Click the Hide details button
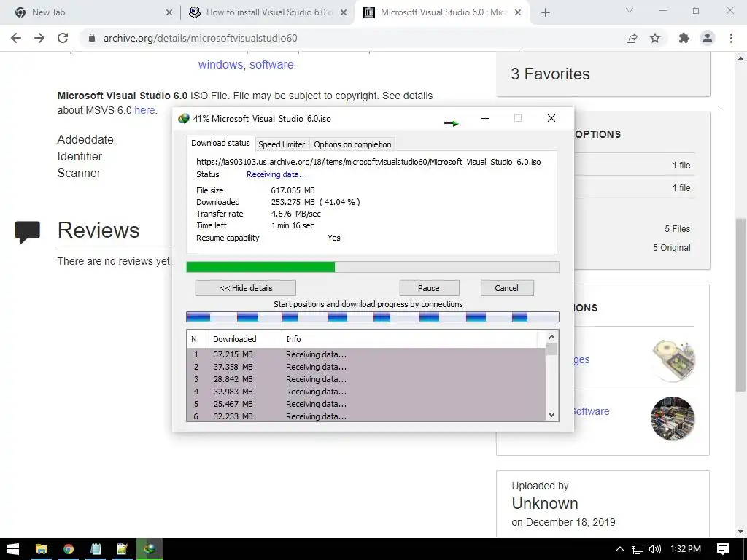 tap(245, 288)
